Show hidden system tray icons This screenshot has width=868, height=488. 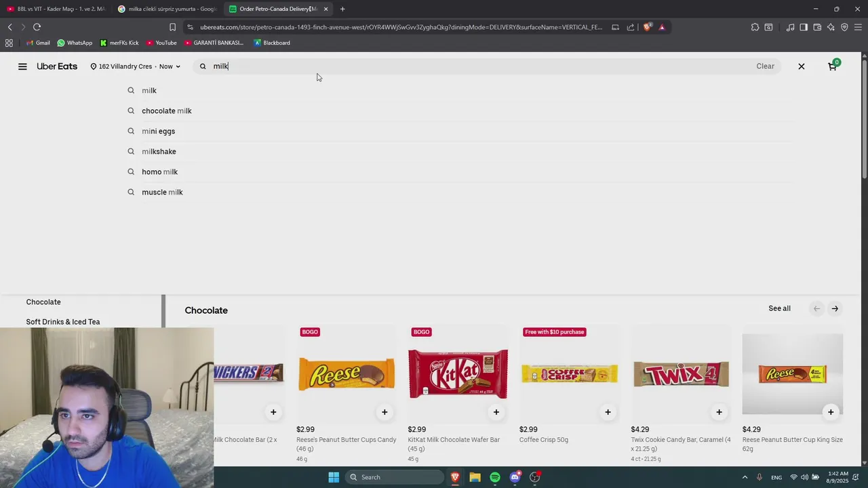point(745,477)
